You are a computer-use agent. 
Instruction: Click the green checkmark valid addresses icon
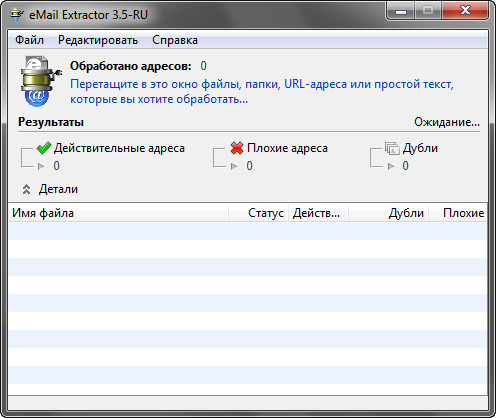(x=44, y=148)
